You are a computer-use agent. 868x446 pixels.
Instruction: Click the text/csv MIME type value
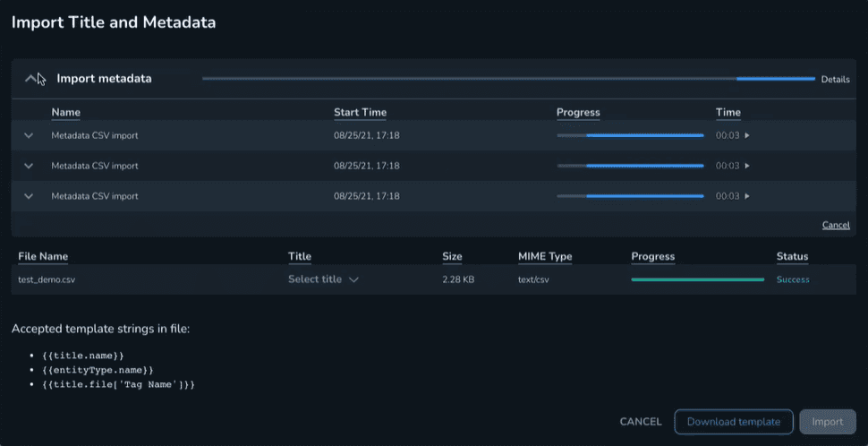tap(533, 279)
